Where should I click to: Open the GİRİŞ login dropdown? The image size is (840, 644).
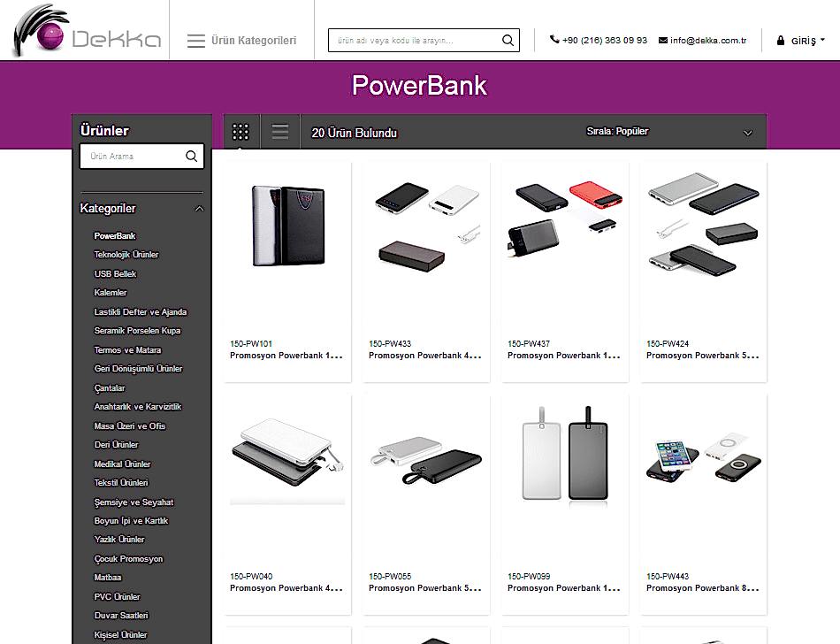coord(801,41)
